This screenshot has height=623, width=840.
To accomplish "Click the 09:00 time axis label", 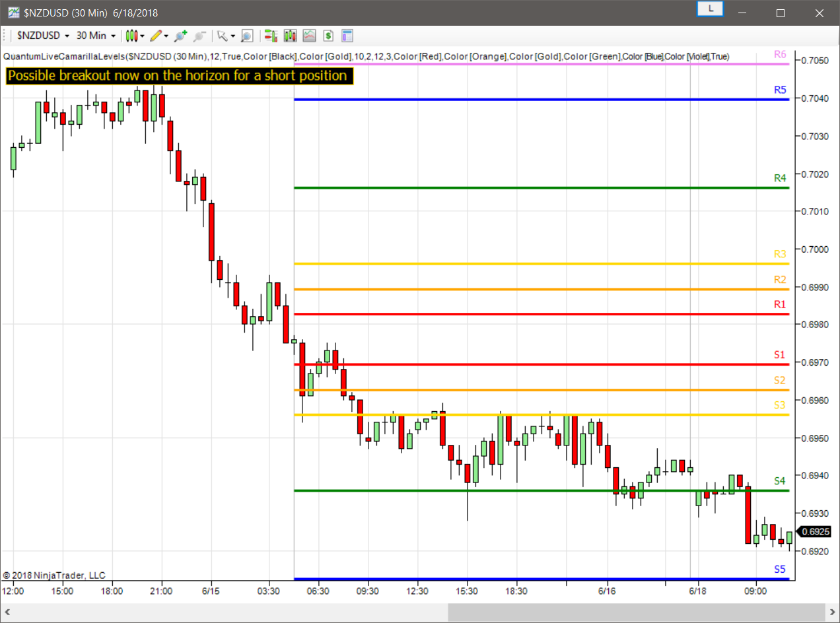I will pos(755,591).
